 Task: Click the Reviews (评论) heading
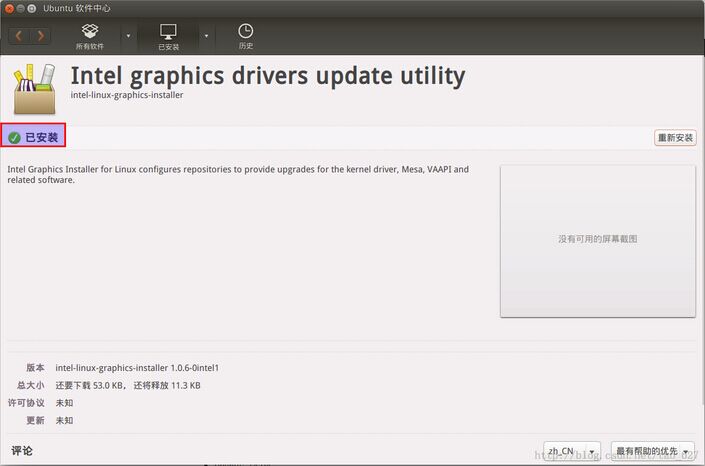[x=22, y=451]
